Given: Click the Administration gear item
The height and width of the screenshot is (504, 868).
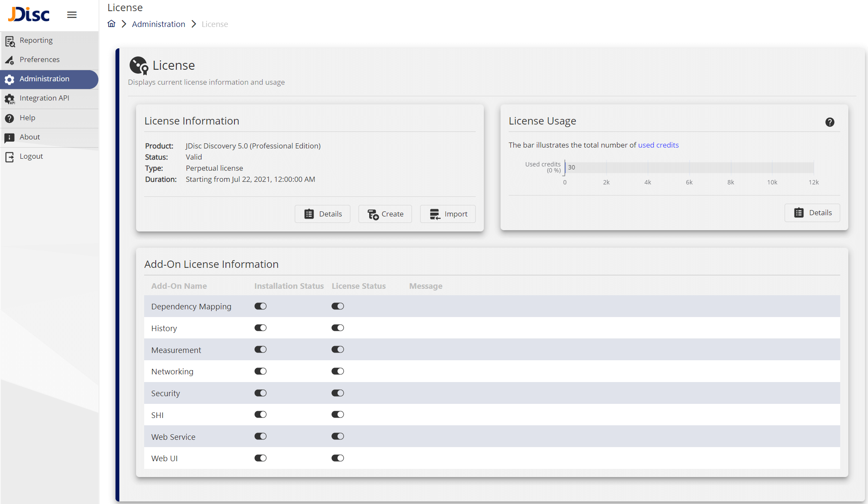Looking at the screenshot, I should (x=44, y=79).
